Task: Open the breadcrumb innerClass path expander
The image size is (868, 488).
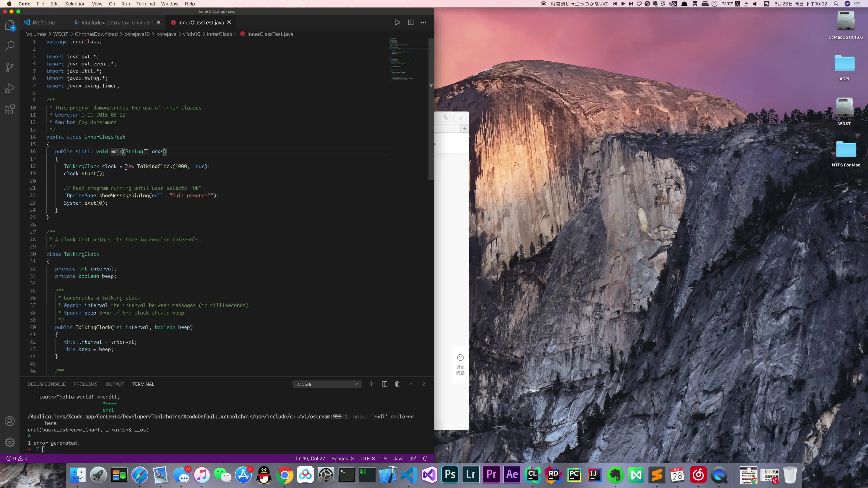Action: pos(219,34)
